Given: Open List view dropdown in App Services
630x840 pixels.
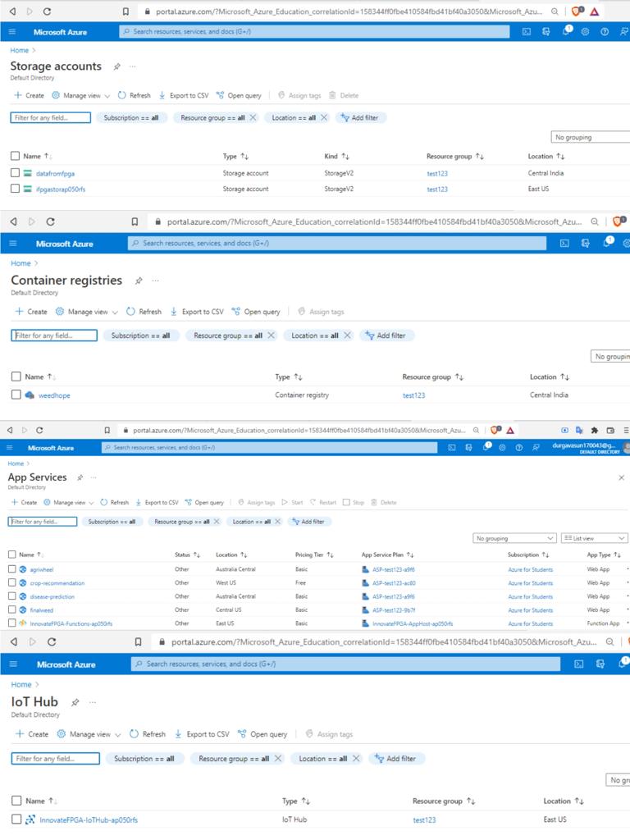Looking at the screenshot, I should click(x=594, y=538).
